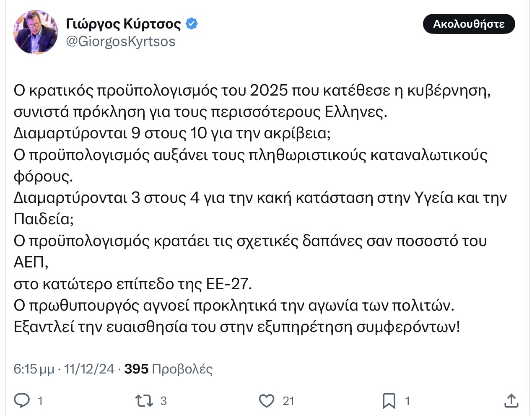Like the tweet with the heart icon
This screenshot has height=415, width=532.
point(267,401)
